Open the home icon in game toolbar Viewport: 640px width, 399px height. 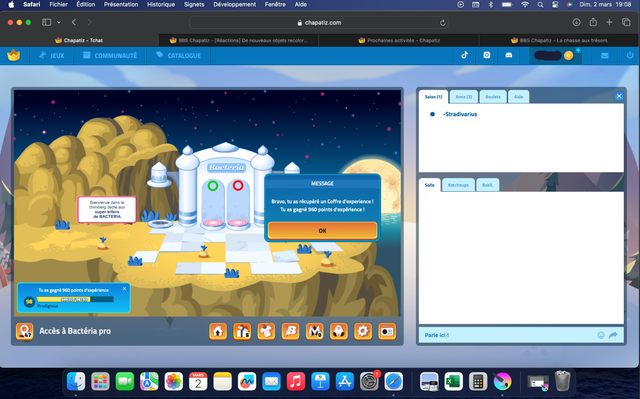[218, 331]
